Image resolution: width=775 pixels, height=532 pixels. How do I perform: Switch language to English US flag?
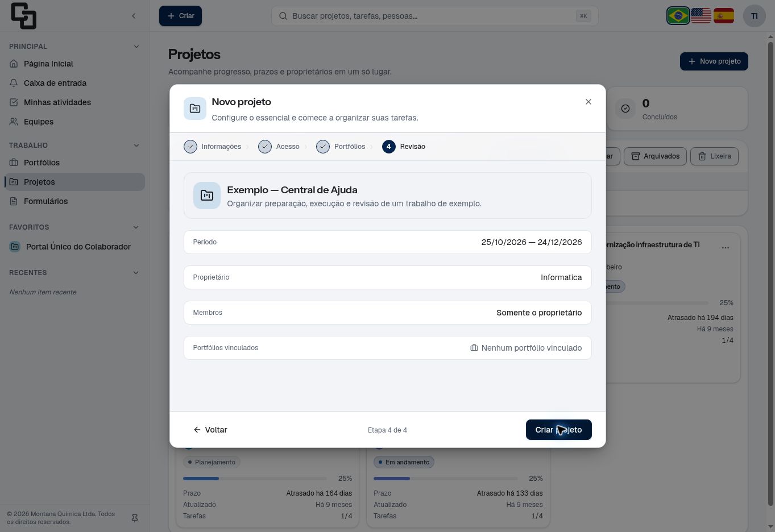pos(701,16)
